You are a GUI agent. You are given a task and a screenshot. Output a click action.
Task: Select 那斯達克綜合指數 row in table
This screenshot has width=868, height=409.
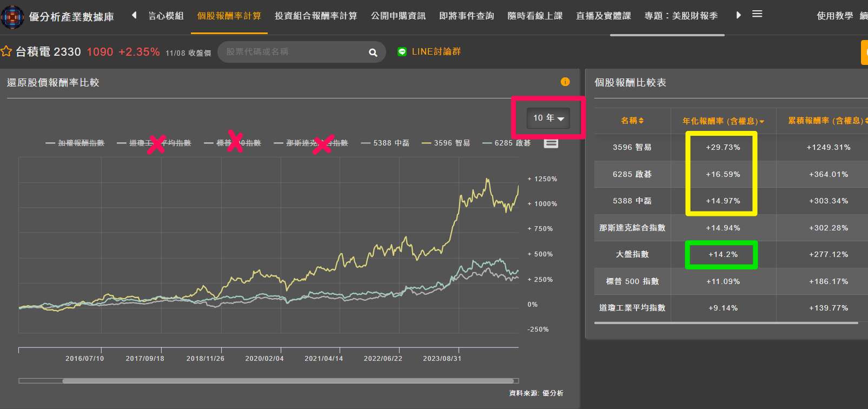coord(632,228)
